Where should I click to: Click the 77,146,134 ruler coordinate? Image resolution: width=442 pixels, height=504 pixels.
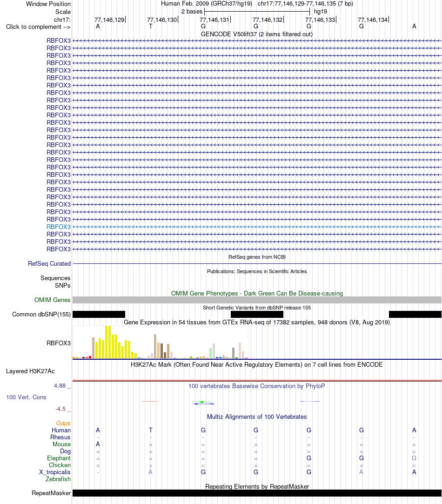(373, 20)
